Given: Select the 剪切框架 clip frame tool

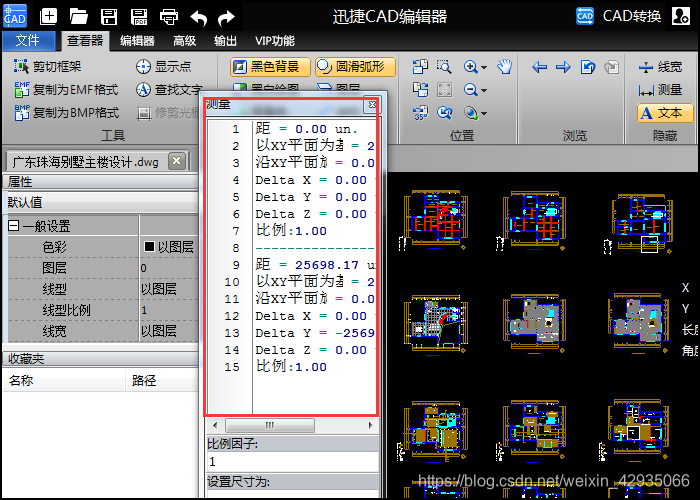Looking at the screenshot, I should click(47, 67).
